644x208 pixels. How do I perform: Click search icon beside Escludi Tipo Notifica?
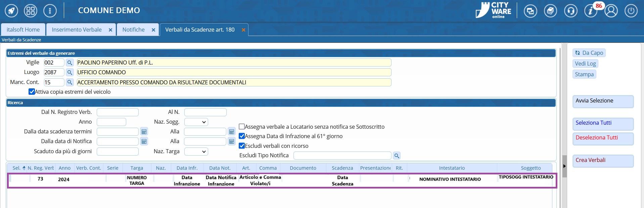[x=397, y=156]
